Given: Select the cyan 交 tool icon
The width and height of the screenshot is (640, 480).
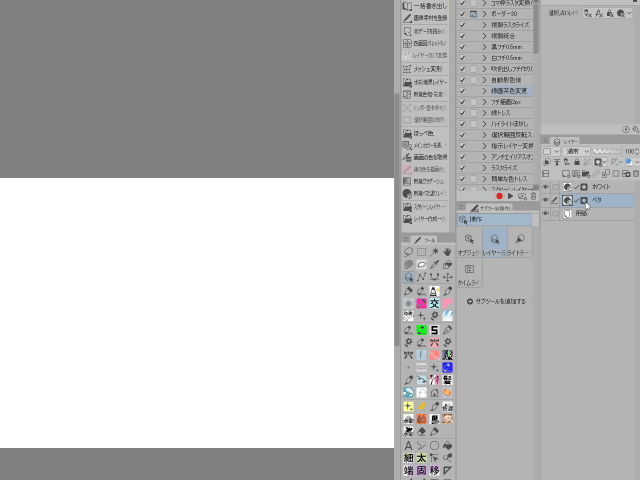Looking at the screenshot, I should (x=434, y=303).
